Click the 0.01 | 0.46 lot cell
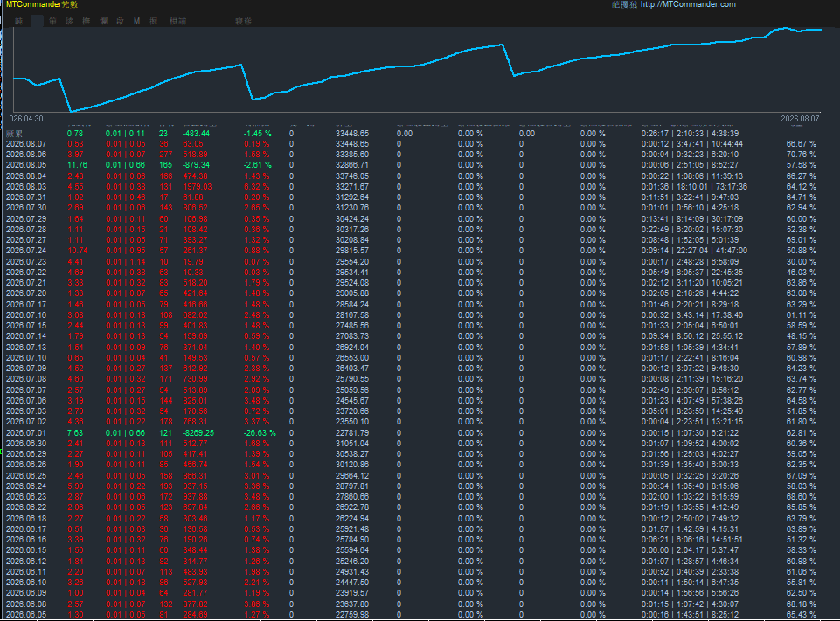The height and width of the screenshot is (621, 840). click(x=125, y=197)
